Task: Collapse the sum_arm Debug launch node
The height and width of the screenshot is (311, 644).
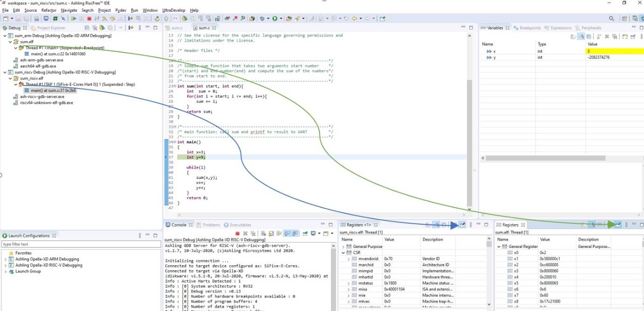Action: coord(5,35)
